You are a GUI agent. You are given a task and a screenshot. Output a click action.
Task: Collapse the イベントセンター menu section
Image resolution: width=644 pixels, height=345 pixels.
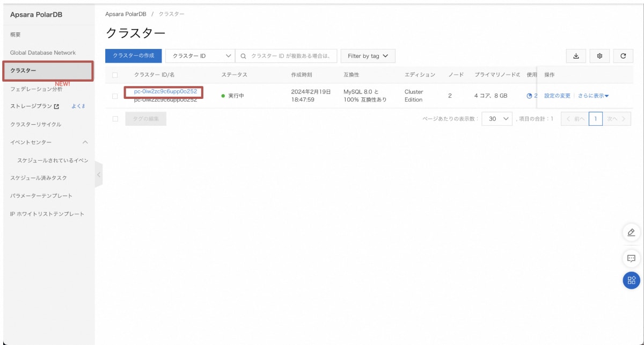(x=84, y=143)
